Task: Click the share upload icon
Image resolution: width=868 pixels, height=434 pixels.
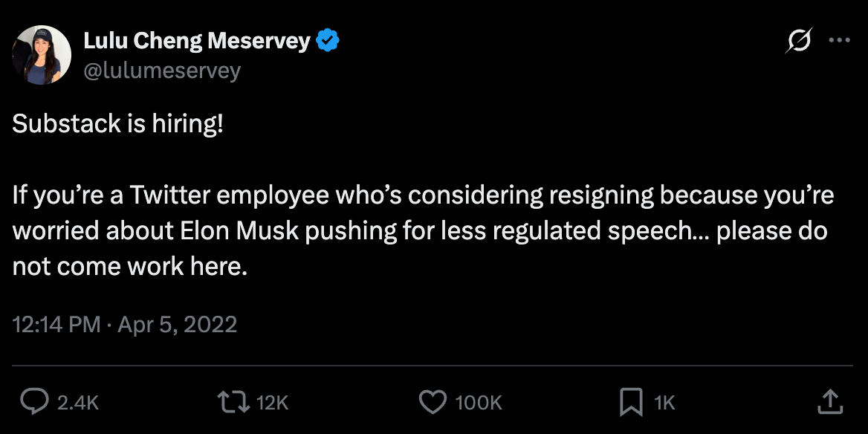Action: [x=829, y=402]
